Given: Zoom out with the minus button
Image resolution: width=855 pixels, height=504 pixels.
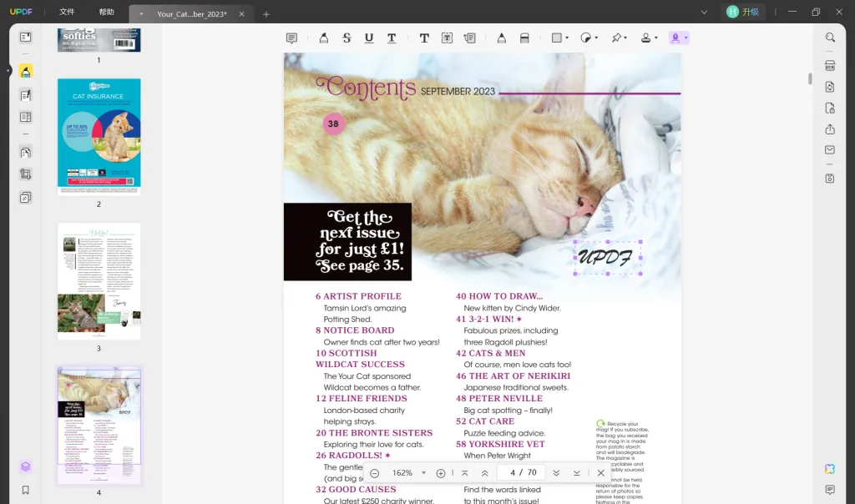Looking at the screenshot, I should [x=375, y=473].
